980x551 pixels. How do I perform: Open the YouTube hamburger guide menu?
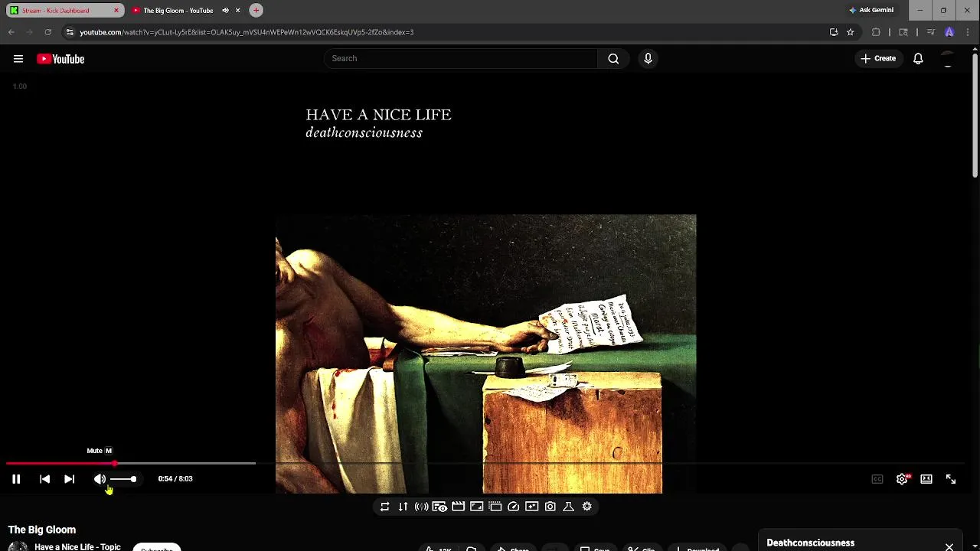[x=18, y=59]
